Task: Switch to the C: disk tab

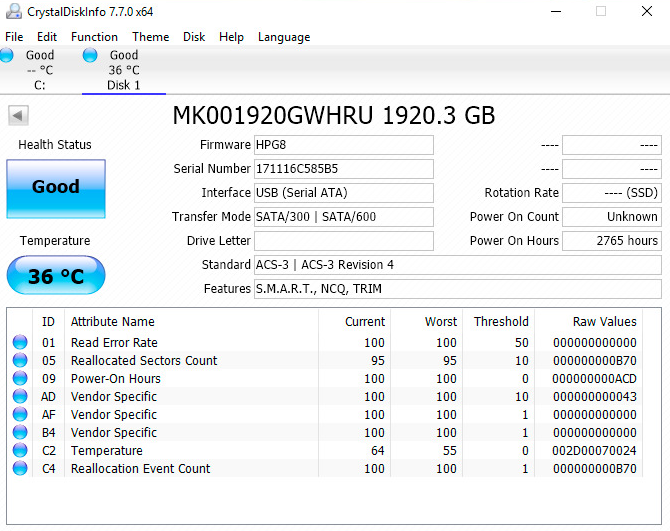Action: (x=40, y=70)
